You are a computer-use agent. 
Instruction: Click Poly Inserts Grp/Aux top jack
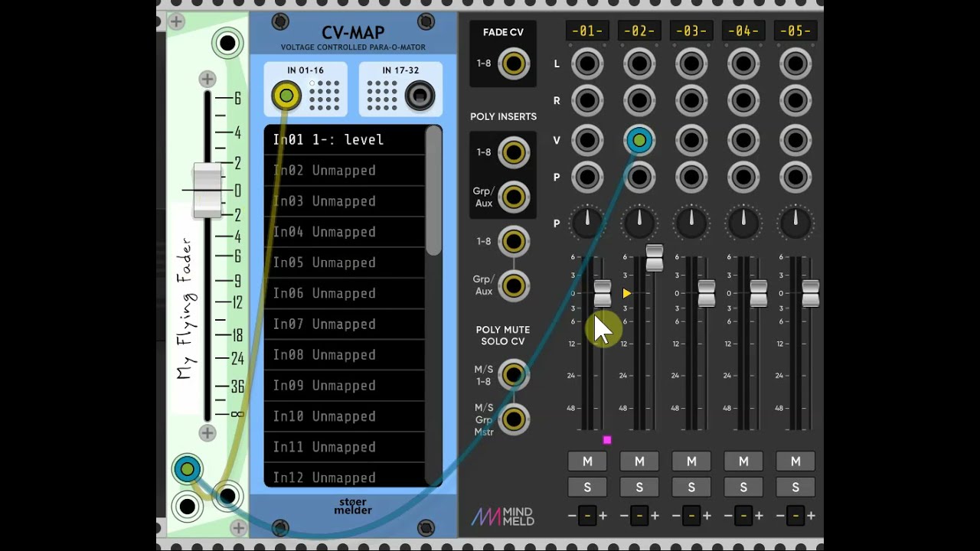pyautogui.click(x=513, y=197)
